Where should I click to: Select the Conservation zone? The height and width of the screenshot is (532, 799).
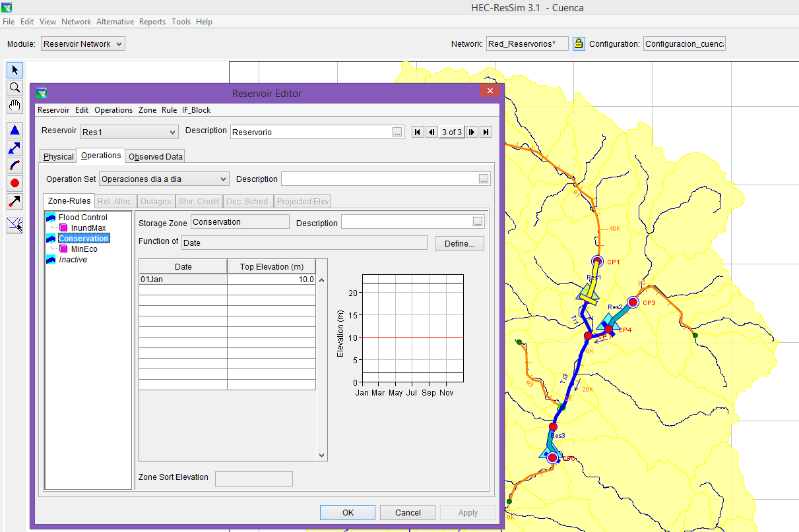pyautogui.click(x=84, y=238)
